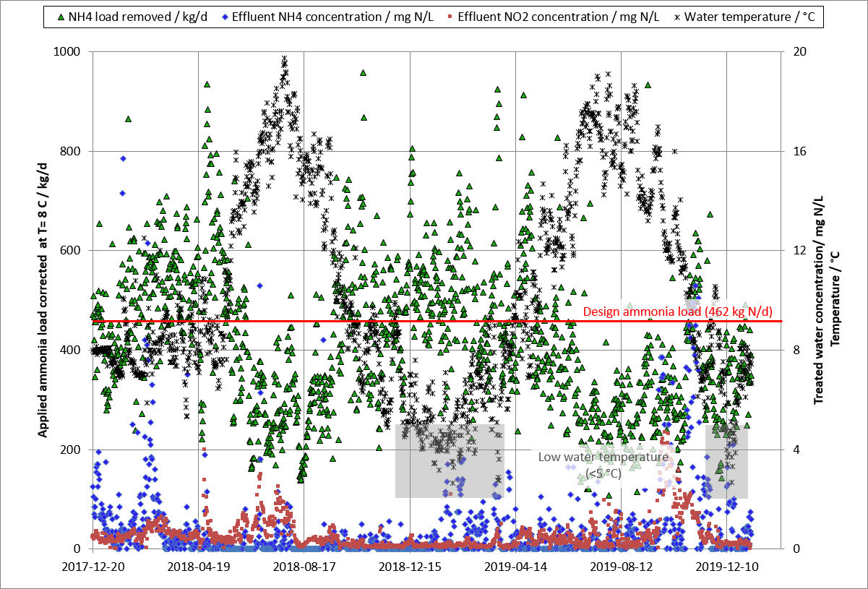Click the x-axis date label 2019-12-10
The width and height of the screenshot is (868, 589).
pyautogui.click(x=727, y=567)
